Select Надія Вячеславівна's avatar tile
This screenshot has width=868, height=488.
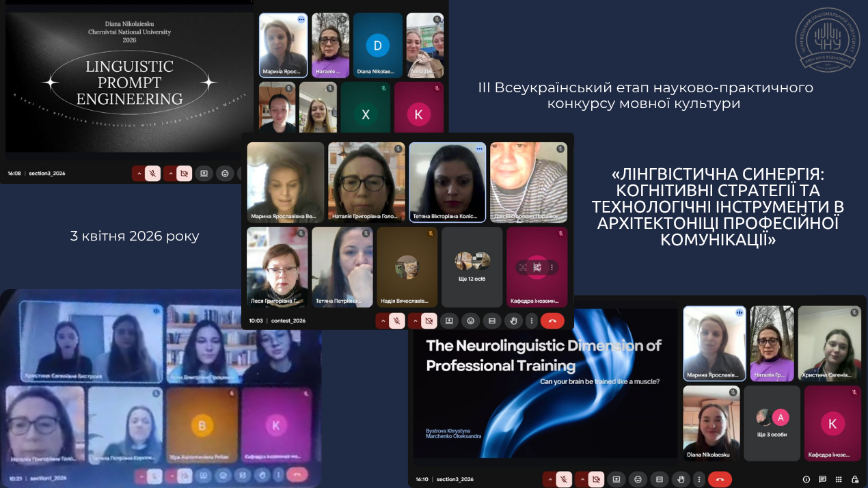click(x=407, y=267)
